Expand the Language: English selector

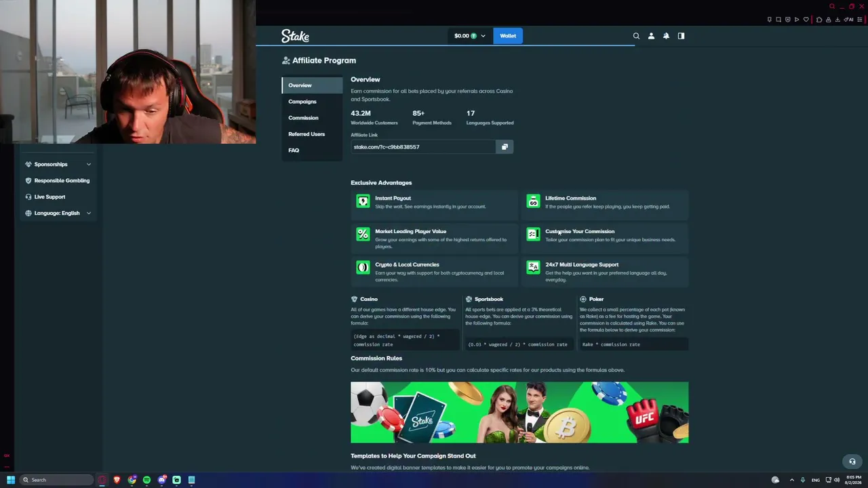click(58, 213)
